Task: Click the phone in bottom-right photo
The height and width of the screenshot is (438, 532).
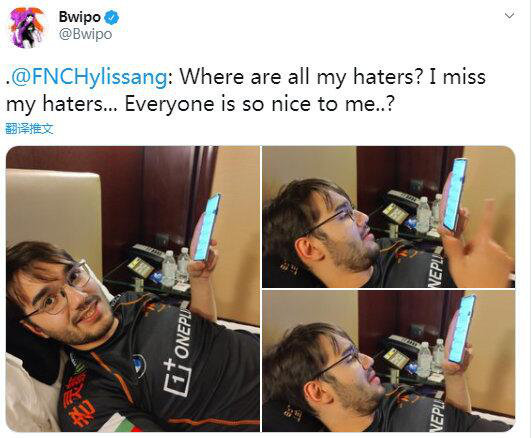Action: coord(461,330)
